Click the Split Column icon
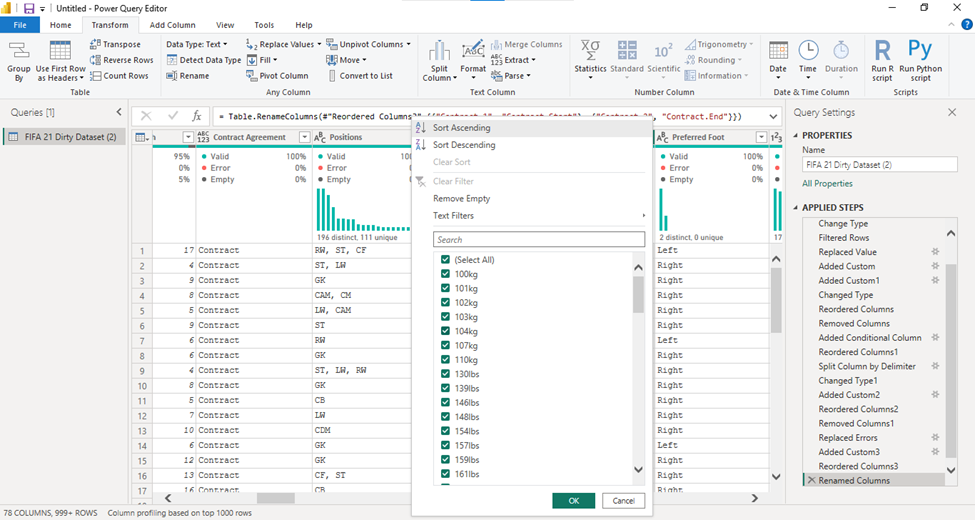Viewport: 975px width, 520px height. (x=439, y=51)
